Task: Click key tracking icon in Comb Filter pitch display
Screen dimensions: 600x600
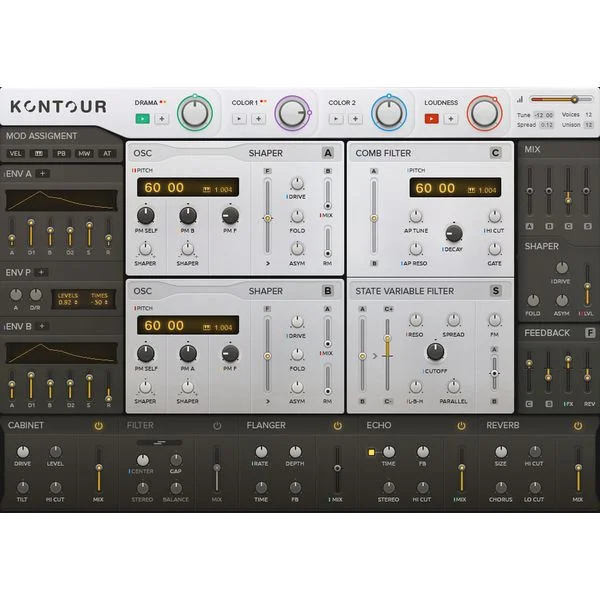Action: 471,190
